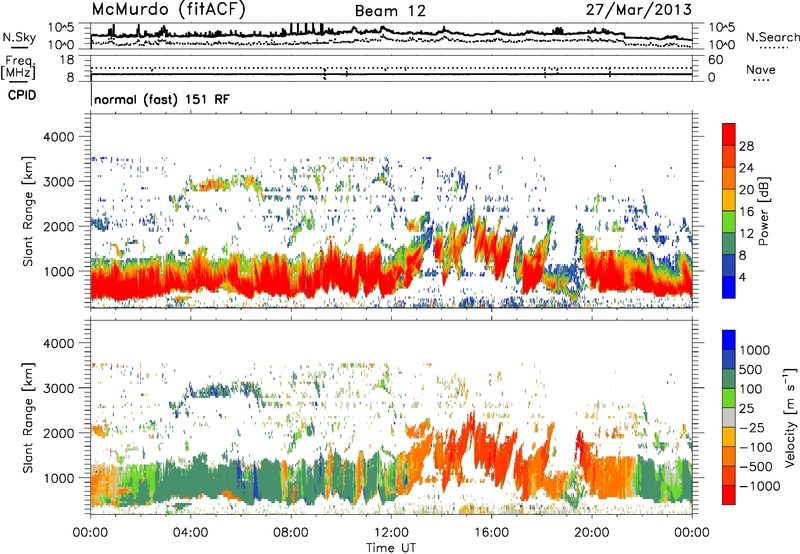Select the "Beam 12" heading
This screenshot has width=800, height=554.
390,11
